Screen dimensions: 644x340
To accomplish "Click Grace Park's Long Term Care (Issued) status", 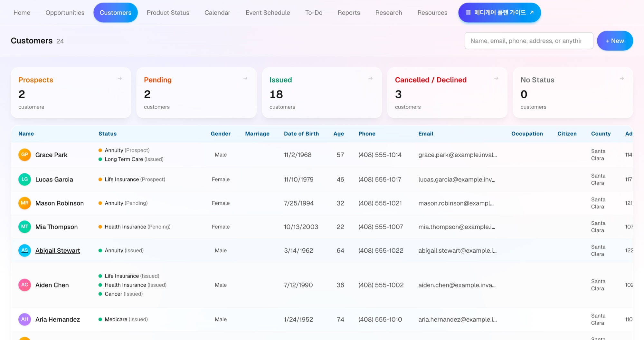I will tap(131, 159).
